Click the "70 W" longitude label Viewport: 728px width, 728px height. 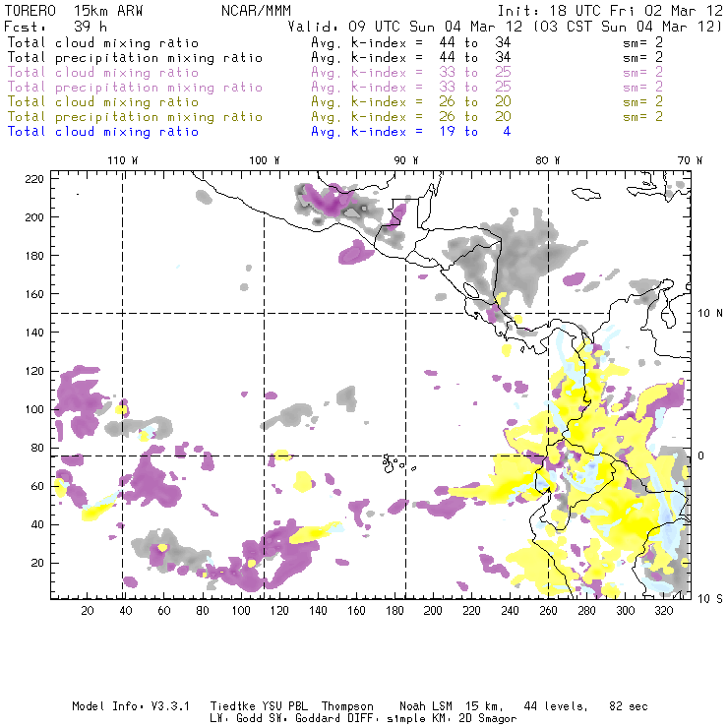(690, 160)
